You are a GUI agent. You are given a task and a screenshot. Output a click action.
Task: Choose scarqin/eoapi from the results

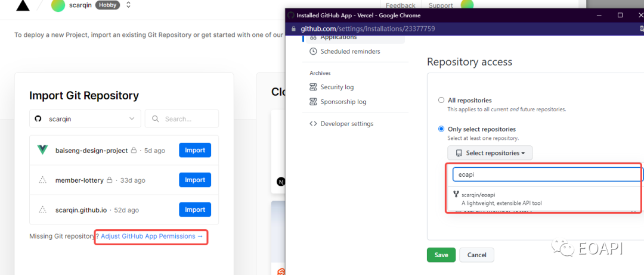543,198
